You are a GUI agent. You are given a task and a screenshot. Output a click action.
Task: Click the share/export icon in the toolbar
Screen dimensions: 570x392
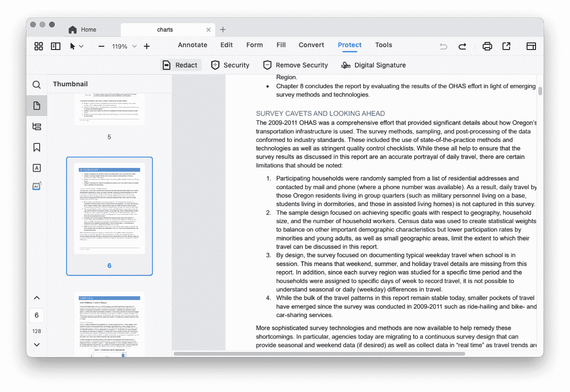pos(506,46)
